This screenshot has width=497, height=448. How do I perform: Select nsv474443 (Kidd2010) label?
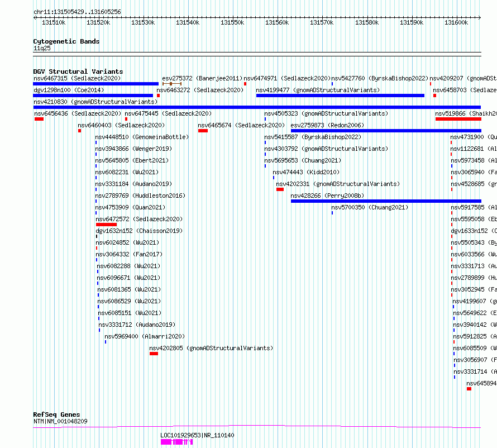pyautogui.click(x=306, y=172)
